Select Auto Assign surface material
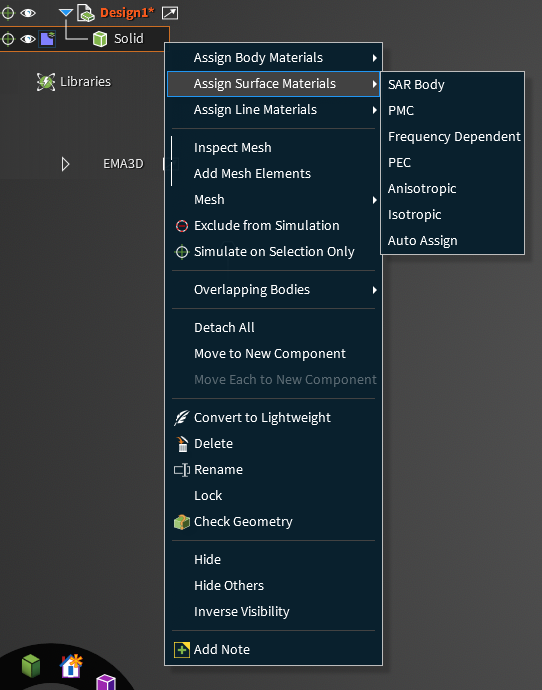This screenshot has width=542, height=690. 452,240
